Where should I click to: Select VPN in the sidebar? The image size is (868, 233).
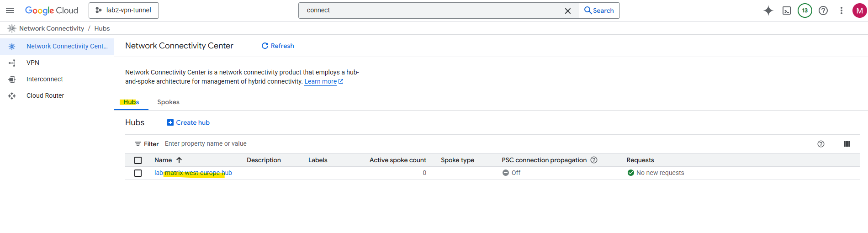(33, 63)
